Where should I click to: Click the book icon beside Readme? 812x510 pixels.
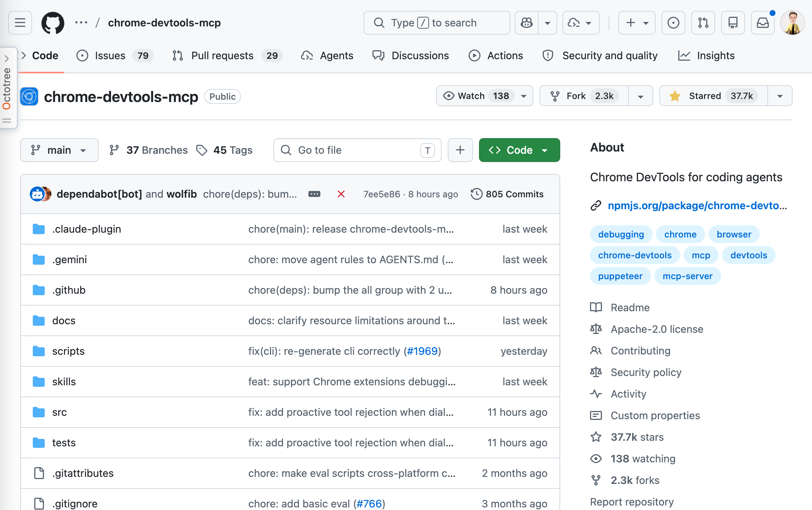click(x=596, y=307)
